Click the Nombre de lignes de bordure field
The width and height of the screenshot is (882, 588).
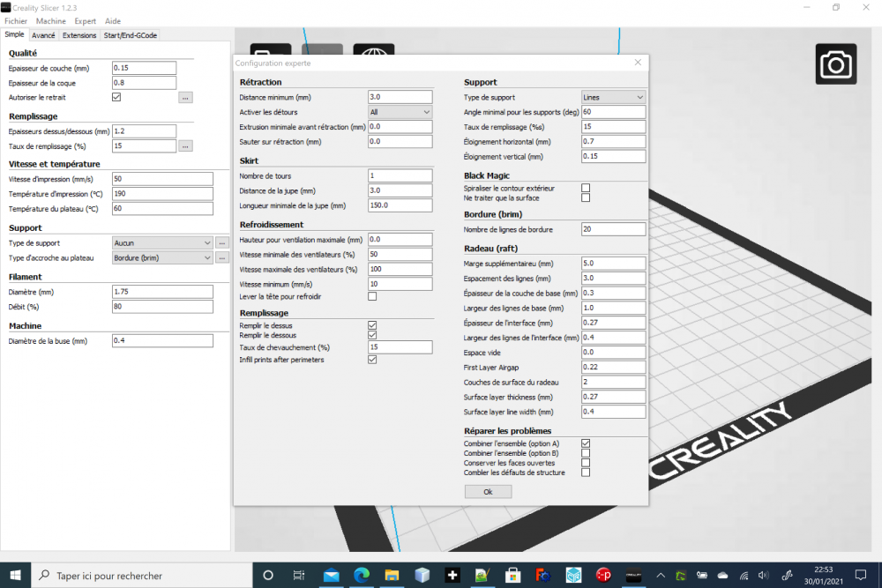coord(613,229)
